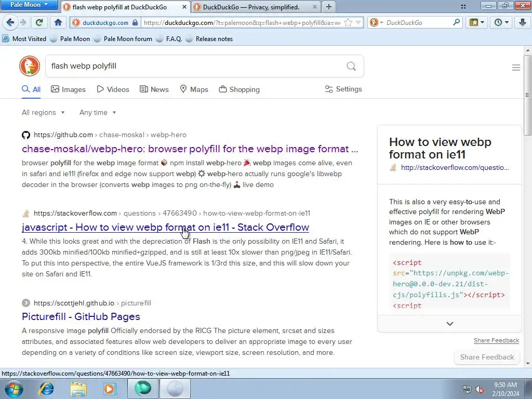Click the address bar URL text
The height and width of the screenshot is (399, 532).
point(242,23)
